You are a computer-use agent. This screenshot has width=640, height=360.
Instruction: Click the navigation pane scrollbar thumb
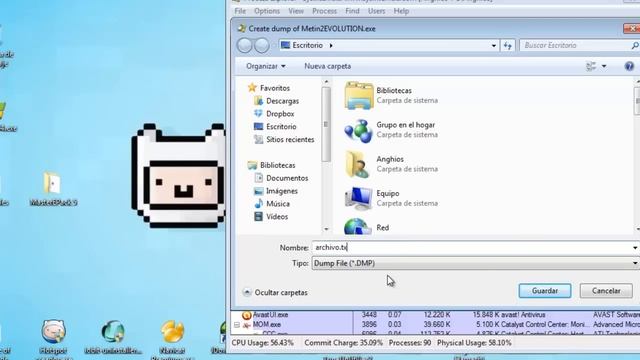(x=326, y=124)
